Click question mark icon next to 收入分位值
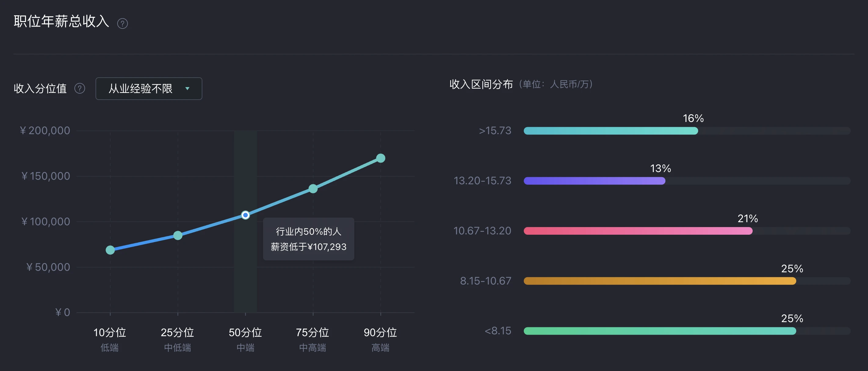Screen dimensions: 868x371 coord(80,89)
